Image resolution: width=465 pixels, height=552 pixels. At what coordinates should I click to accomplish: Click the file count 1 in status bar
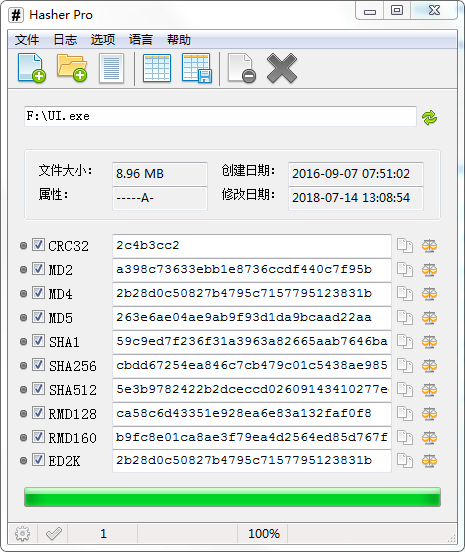103,534
